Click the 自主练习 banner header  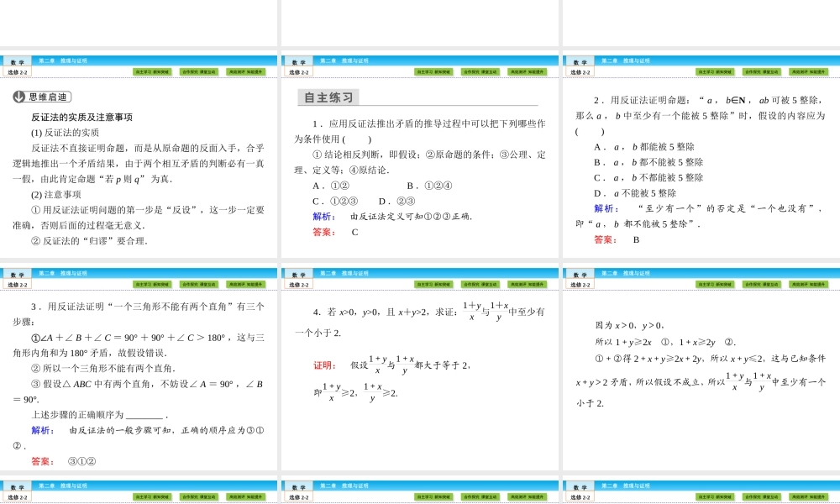click(x=328, y=96)
